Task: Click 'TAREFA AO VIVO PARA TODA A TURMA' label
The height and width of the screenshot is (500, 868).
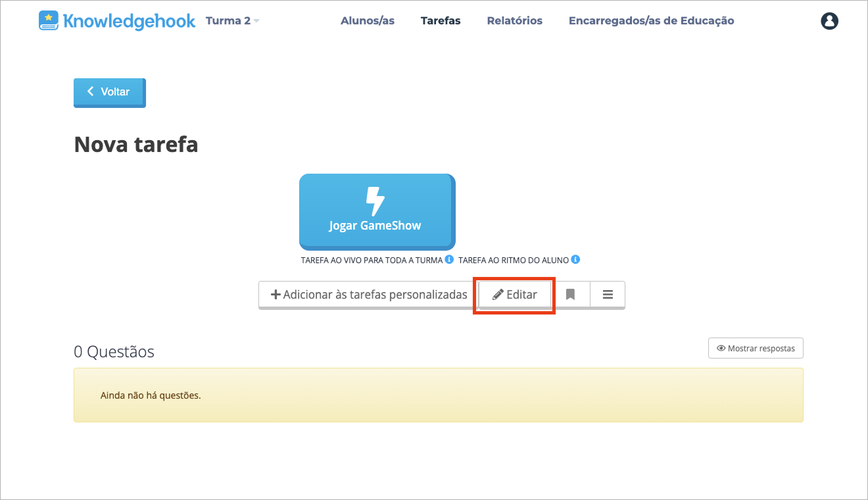Action: tap(372, 260)
